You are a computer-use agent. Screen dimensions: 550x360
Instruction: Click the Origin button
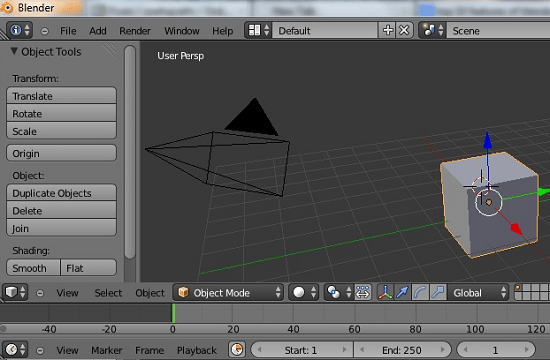61,153
